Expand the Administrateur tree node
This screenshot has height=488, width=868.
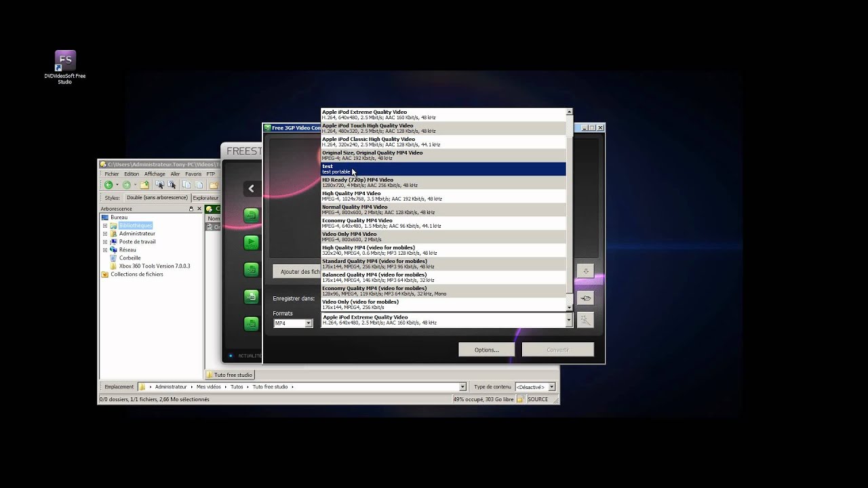[x=105, y=234]
